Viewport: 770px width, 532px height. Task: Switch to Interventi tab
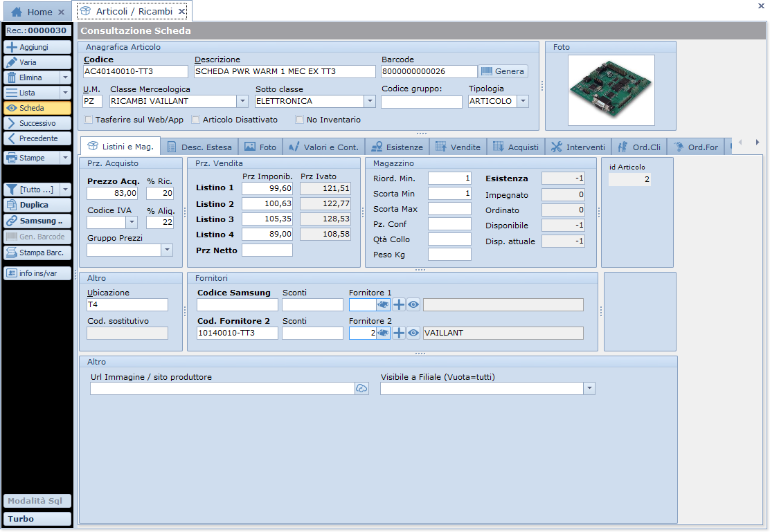click(578, 147)
